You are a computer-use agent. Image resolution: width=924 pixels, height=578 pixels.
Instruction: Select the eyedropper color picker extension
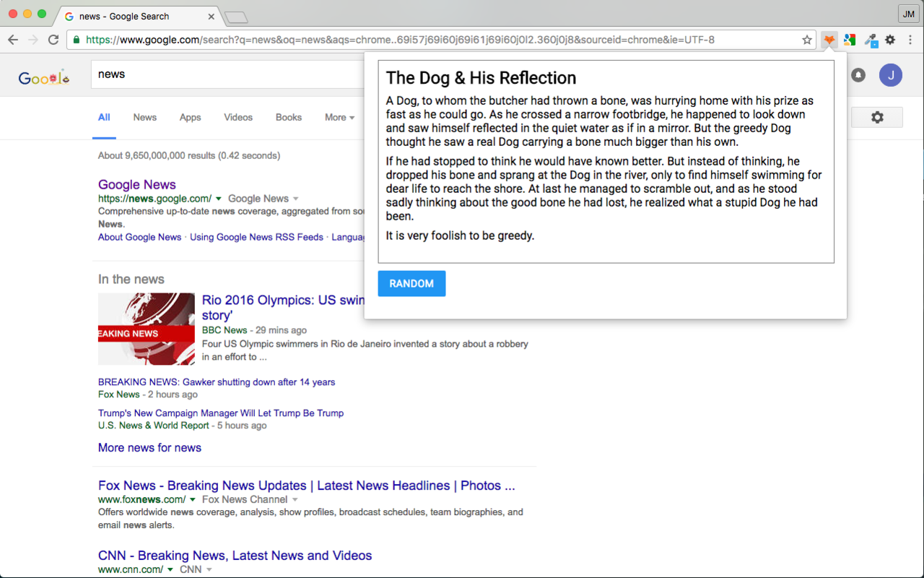[x=871, y=40]
